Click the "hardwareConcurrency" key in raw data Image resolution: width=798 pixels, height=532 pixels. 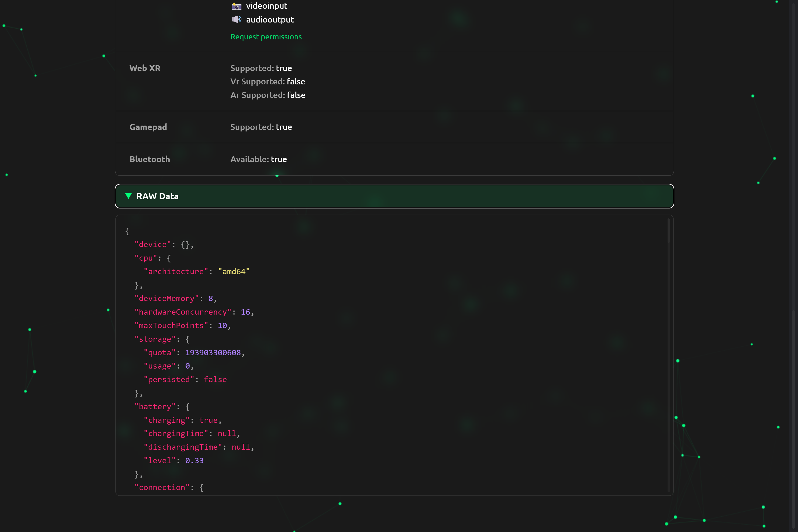click(x=183, y=312)
